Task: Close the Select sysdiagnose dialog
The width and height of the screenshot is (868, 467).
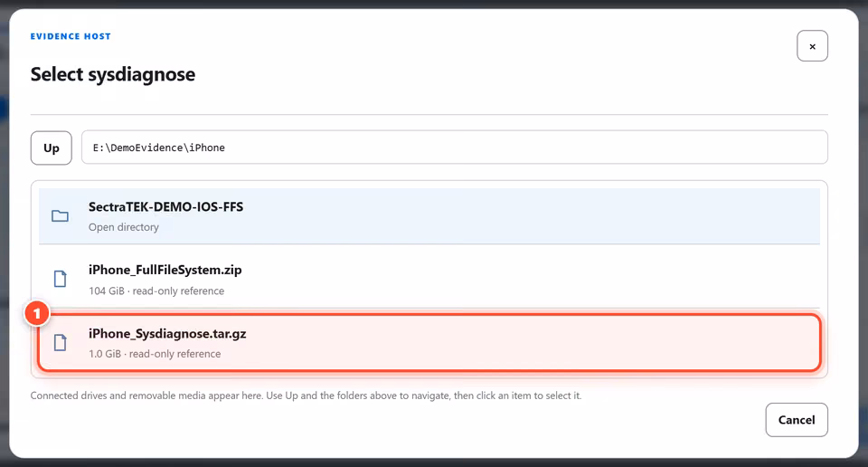Action: [812, 46]
